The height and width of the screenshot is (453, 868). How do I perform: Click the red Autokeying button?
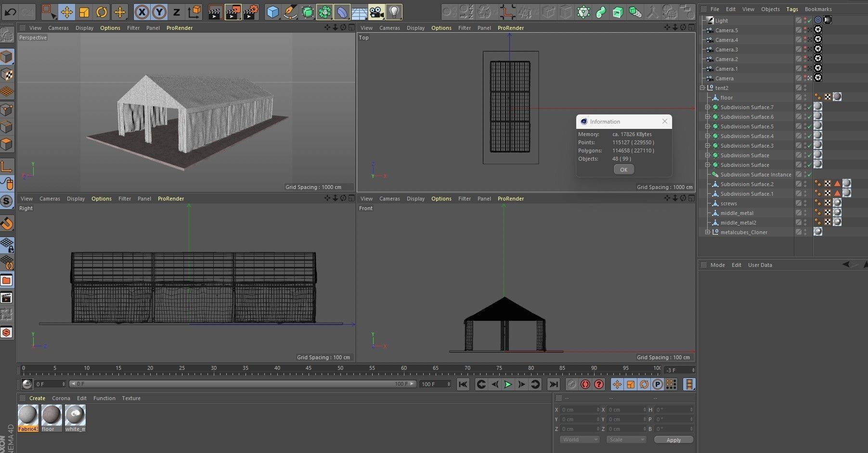point(585,384)
